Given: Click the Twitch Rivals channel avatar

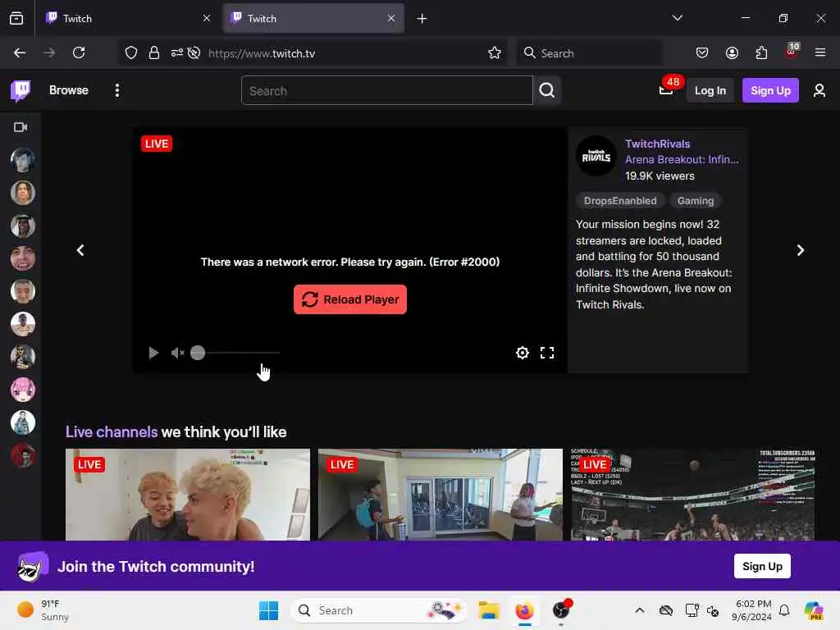Looking at the screenshot, I should (x=596, y=156).
